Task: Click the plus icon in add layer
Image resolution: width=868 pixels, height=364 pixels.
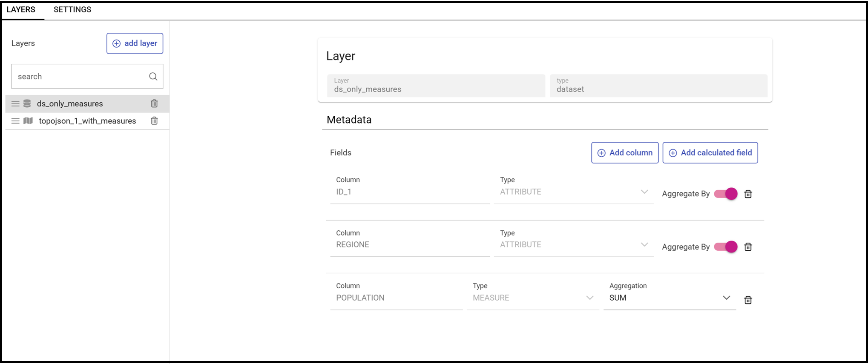Action: tap(116, 43)
